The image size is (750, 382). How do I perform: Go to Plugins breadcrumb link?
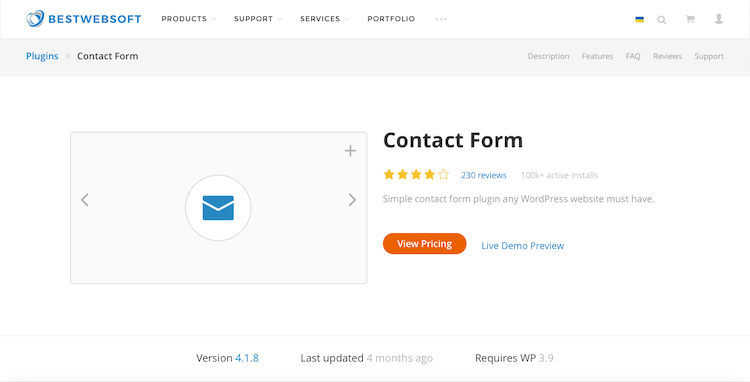[x=42, y=56]
